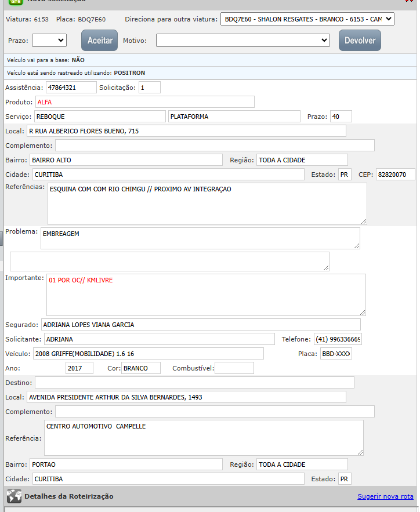This screenshot has height=512, width=420.
Task: Open the Direciona para outra viatura dropdown
Action: click(307, 19)
